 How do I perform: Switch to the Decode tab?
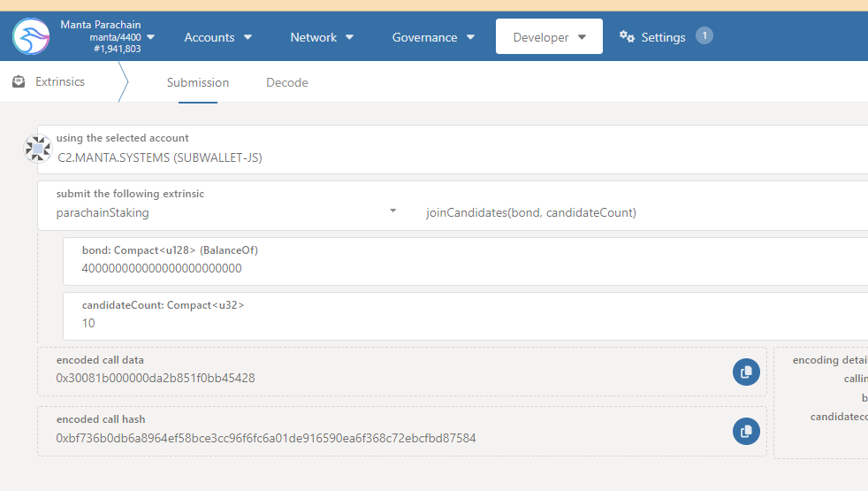click(286, 82)
